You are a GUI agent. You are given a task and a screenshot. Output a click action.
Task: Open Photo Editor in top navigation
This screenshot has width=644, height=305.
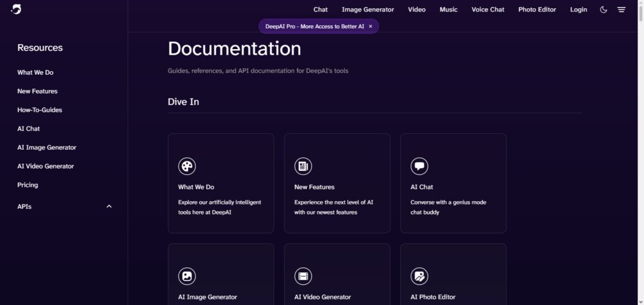[537, 9]
